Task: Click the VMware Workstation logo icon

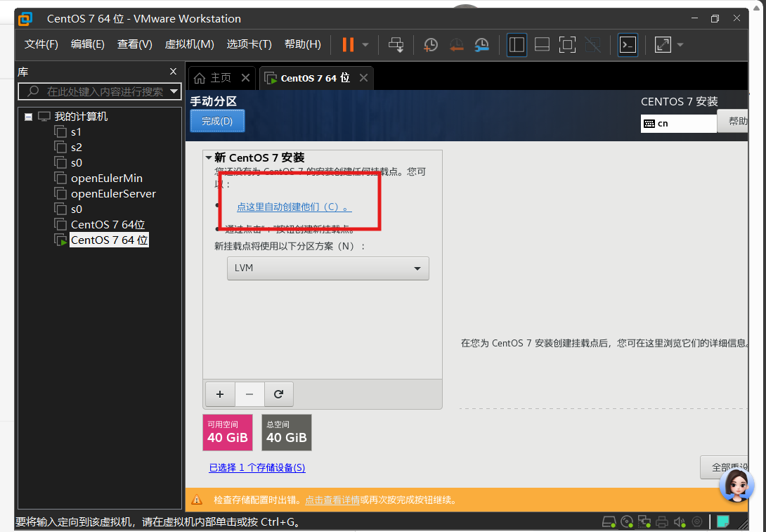Action: (x=25, y=19)
